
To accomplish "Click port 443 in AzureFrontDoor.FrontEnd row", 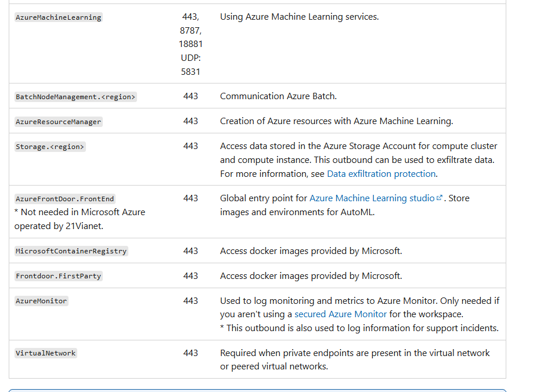I will coord(190,198).
